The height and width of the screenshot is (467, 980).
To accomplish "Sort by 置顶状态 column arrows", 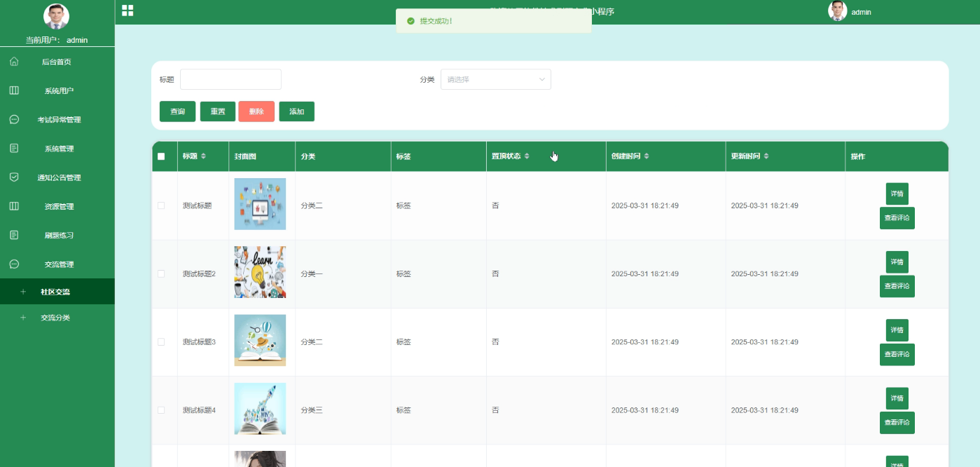I will [x=527, y=156].
